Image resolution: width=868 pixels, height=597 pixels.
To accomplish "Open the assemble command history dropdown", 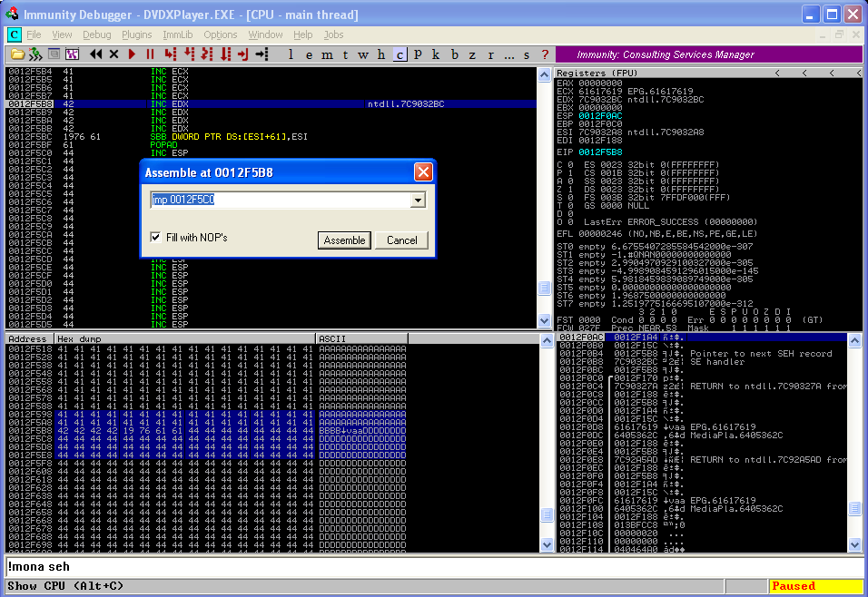I will pos(418,200).
